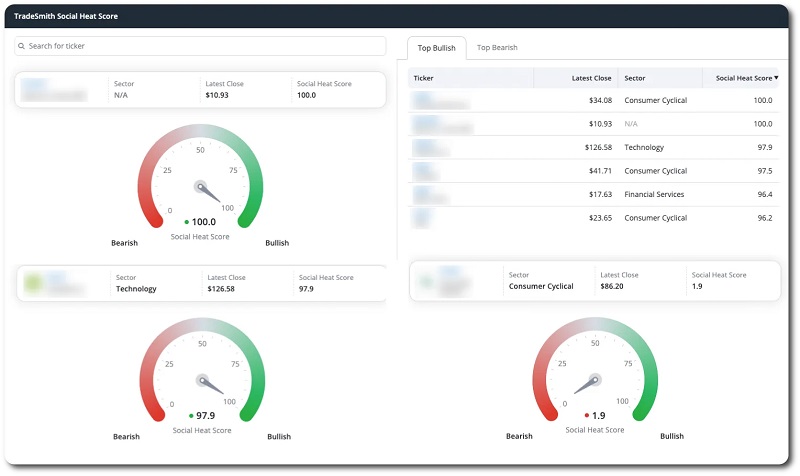The image size is (800, 476).
Task: Click the sort arrow on Social Heat Score column
Action: [x=776, y=77]
